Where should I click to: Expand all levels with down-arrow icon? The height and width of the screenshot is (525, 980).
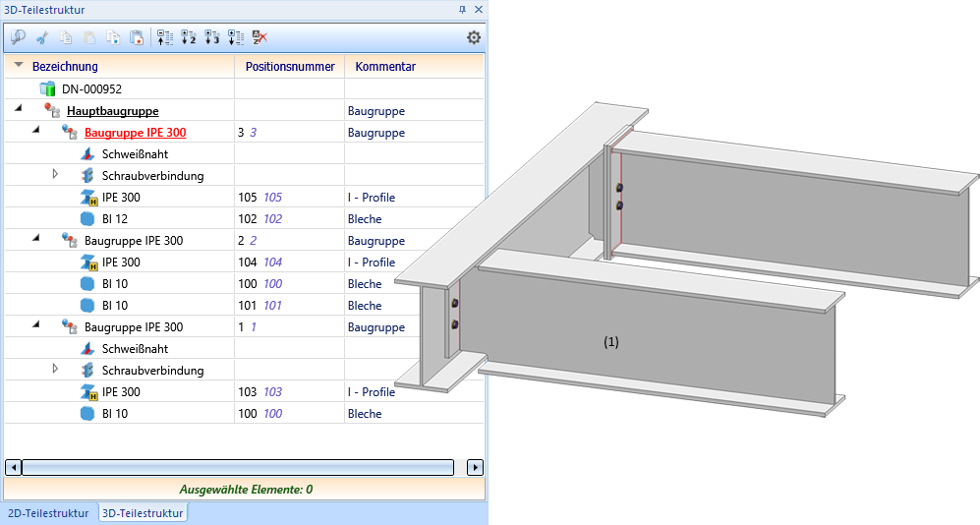[x=236, y=37]
